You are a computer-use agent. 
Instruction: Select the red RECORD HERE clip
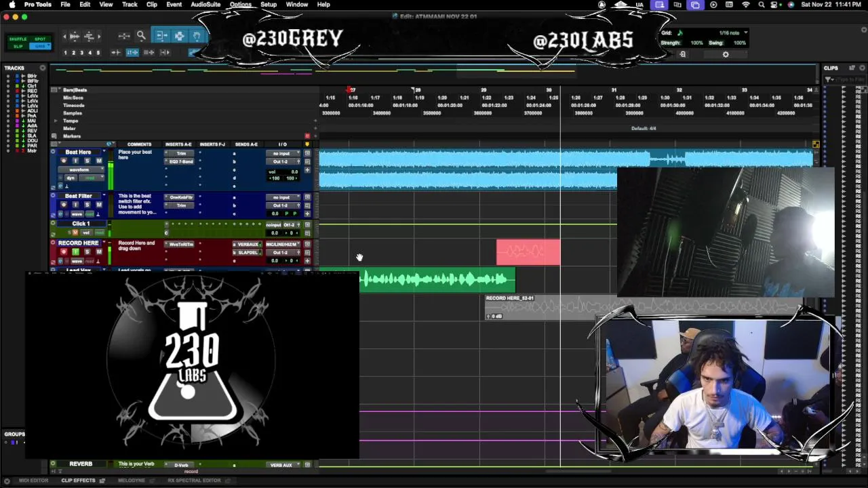point(528,252)
